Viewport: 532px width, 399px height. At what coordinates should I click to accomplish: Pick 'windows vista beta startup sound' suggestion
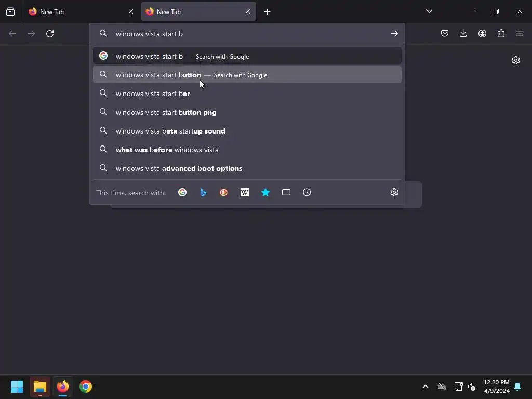tap(247, 131)
